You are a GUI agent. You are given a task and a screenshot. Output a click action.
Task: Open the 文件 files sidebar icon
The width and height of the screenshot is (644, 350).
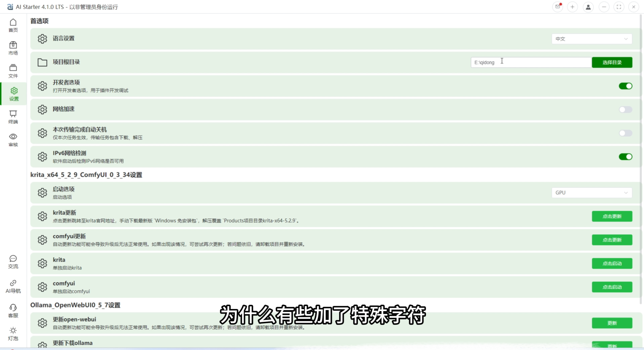pyautogui.click(x=13, y=71)
